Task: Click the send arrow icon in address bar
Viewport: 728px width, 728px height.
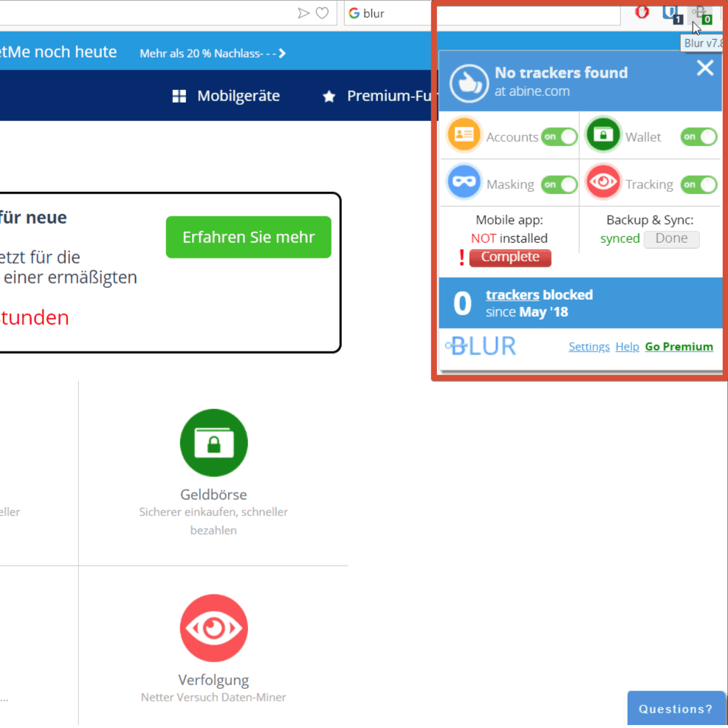Action: 303,13
